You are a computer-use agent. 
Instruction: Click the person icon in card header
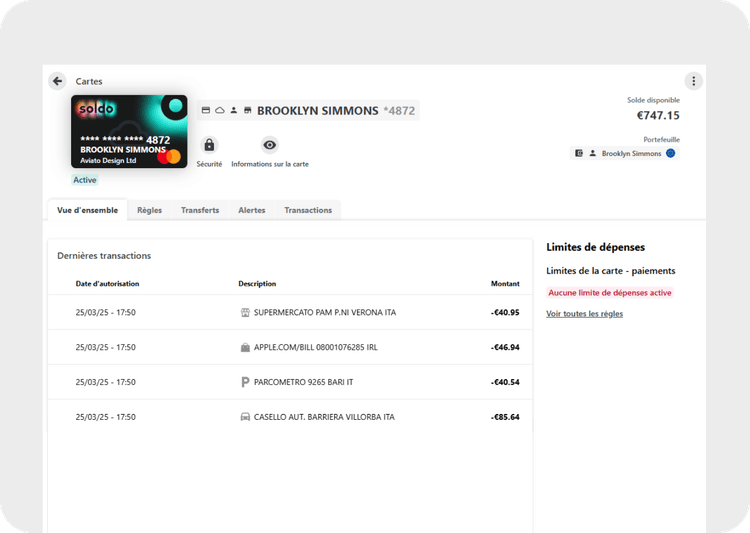pos(233,111)
